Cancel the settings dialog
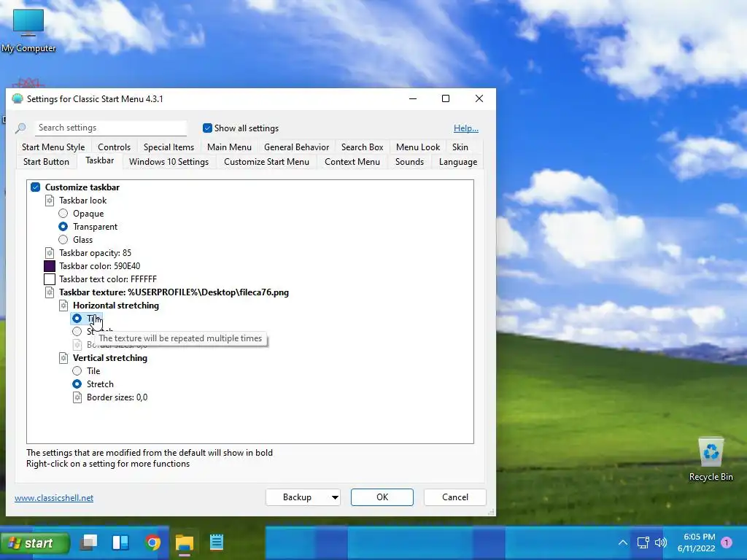 pos(455,497)
